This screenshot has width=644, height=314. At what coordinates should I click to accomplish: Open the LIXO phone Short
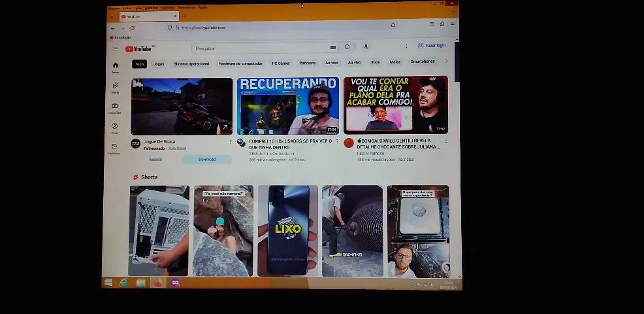(288, 230)
